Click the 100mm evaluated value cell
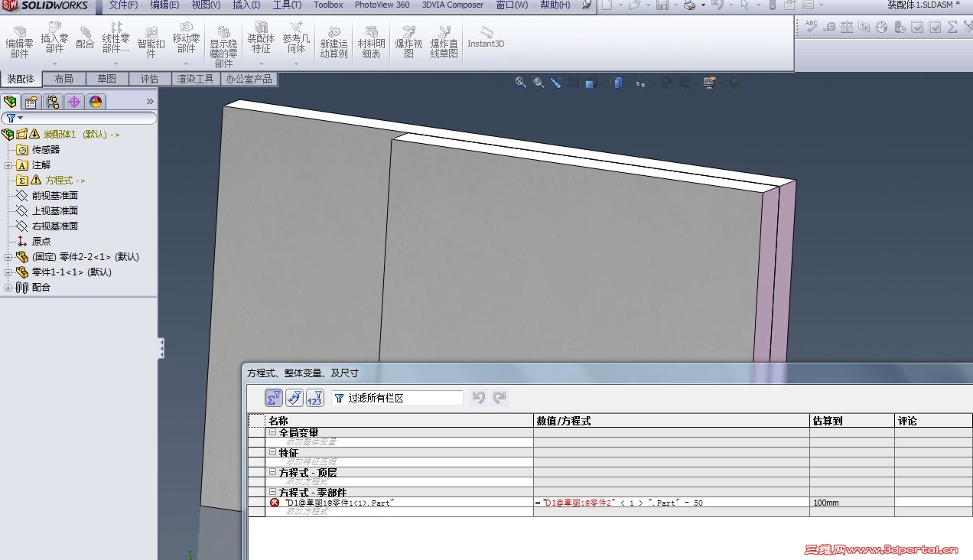 (851, 503)
